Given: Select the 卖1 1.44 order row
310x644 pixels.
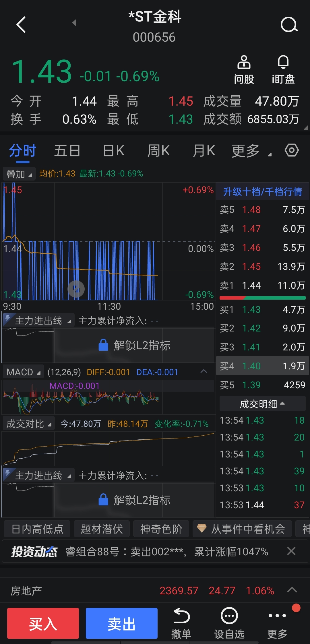Looking at the screenshot, I should pos(262,286).
